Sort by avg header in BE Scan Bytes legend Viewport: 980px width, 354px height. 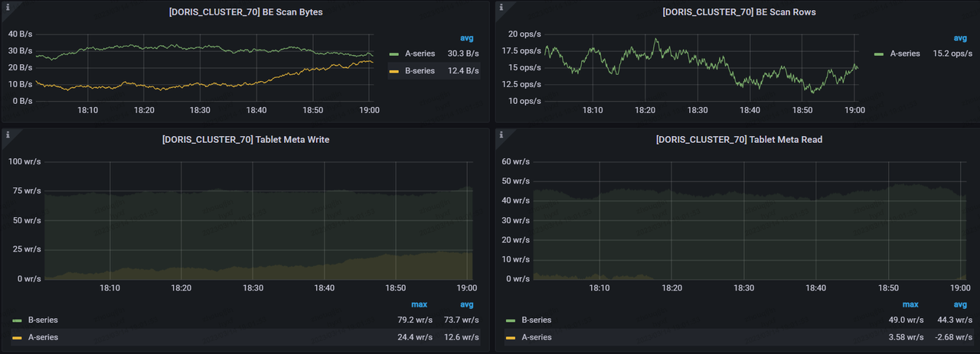(466, 37)
